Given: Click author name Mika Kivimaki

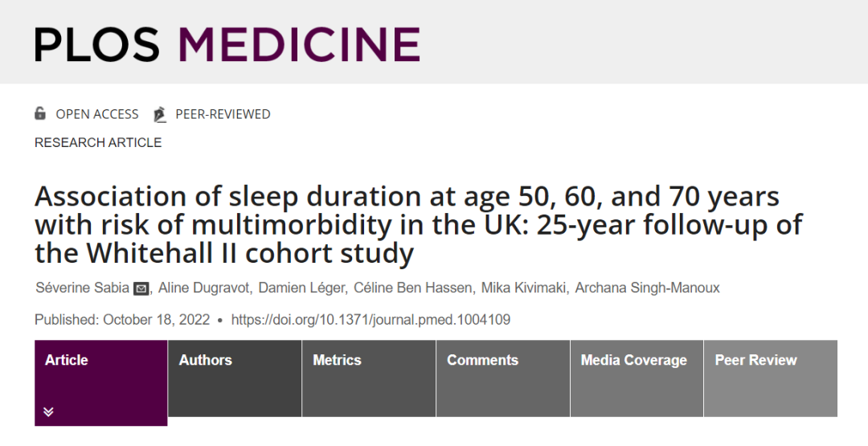Looking at the screenshot, I should click(x=523, y=288).
